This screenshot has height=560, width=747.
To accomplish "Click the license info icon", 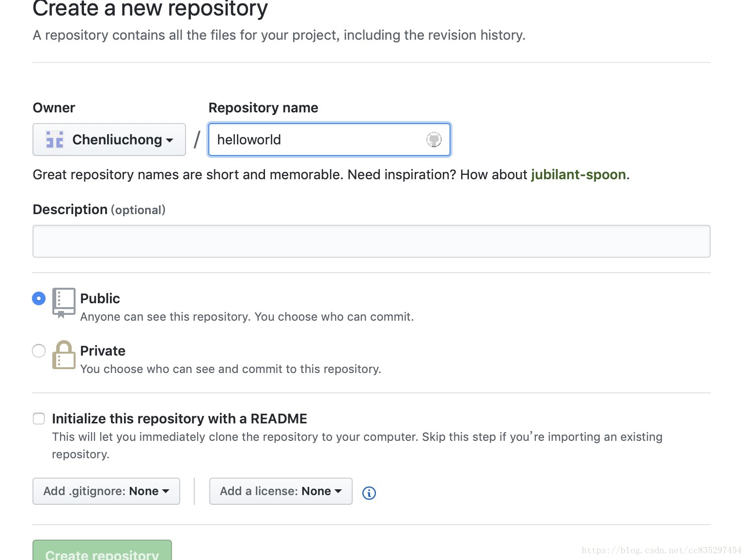I will [369, 493].
